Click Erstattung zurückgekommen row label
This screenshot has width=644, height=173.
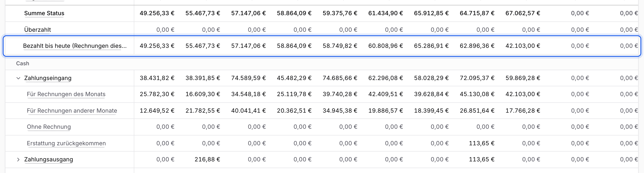pyautogui.click(x=66, y=143)
